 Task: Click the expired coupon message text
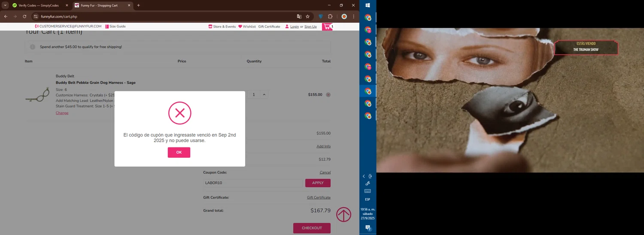click(x=179, y=138)
